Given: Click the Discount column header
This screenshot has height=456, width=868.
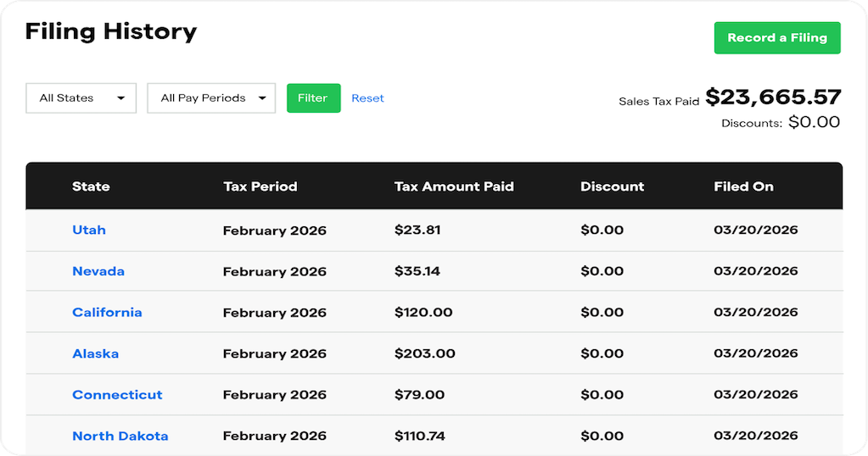Looking at the screenshot, I should pos(612,186).
